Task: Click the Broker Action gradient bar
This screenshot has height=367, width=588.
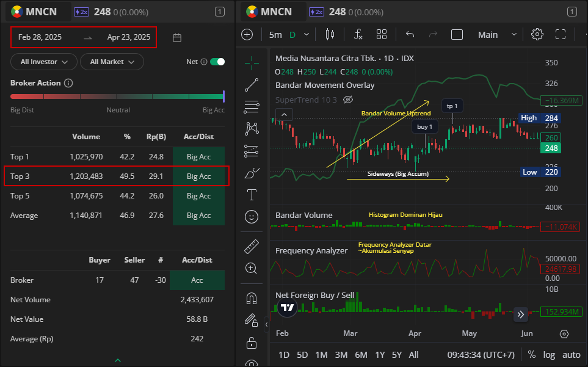Action: point(117,96)
